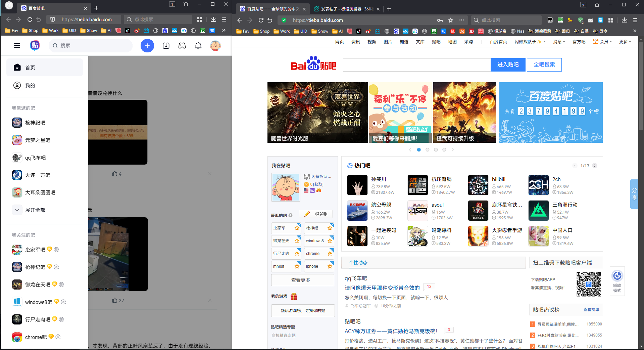Open the 更多 dropdown in the navigation bar
This screenshot has height=350, width=644.
(x=625, y=42)
